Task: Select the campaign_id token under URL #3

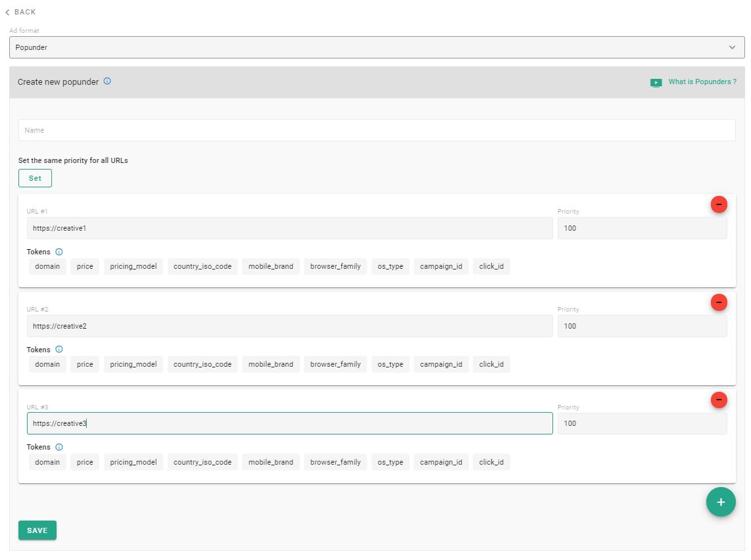Action: pos(441,462)
